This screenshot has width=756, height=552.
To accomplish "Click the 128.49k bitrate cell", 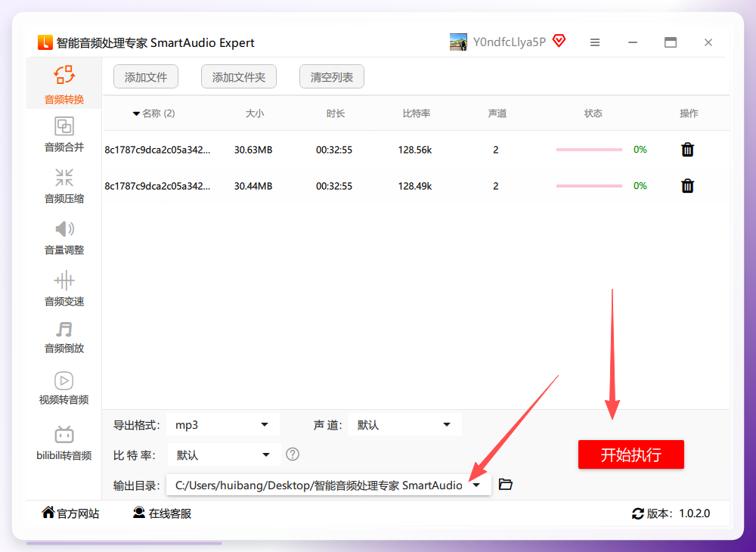I will pyautogui.click(x=414, y=186).
